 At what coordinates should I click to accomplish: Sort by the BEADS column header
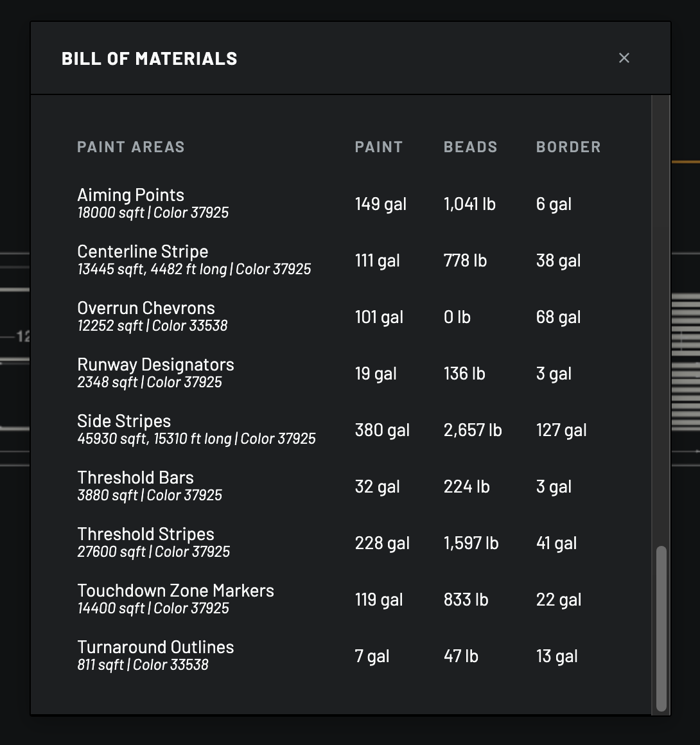click(x=471, y=146)
